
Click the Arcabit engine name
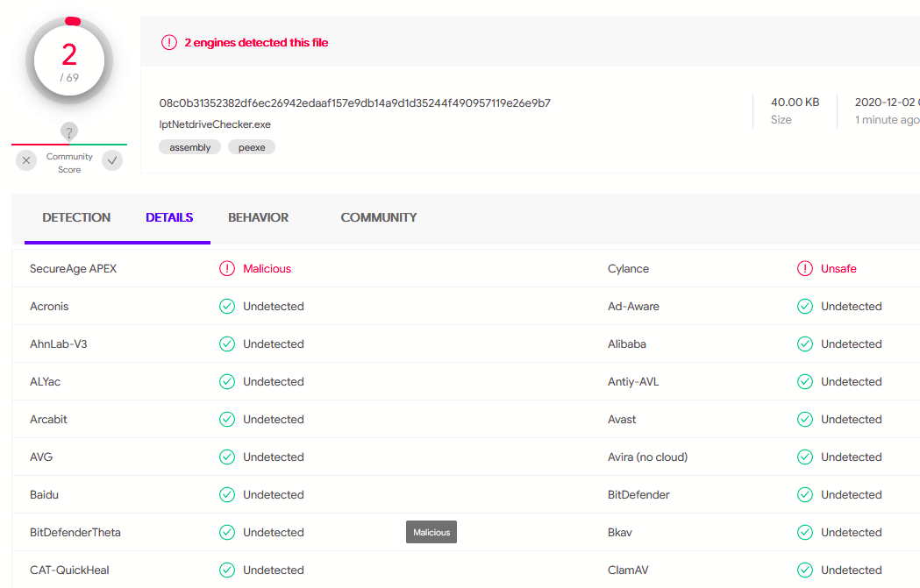[x=49, y=419]
